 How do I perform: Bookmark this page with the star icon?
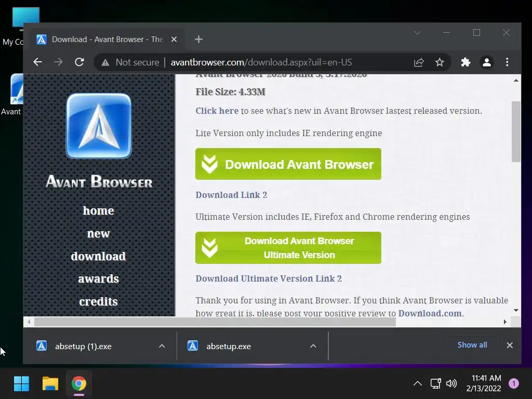pos(440,62)
